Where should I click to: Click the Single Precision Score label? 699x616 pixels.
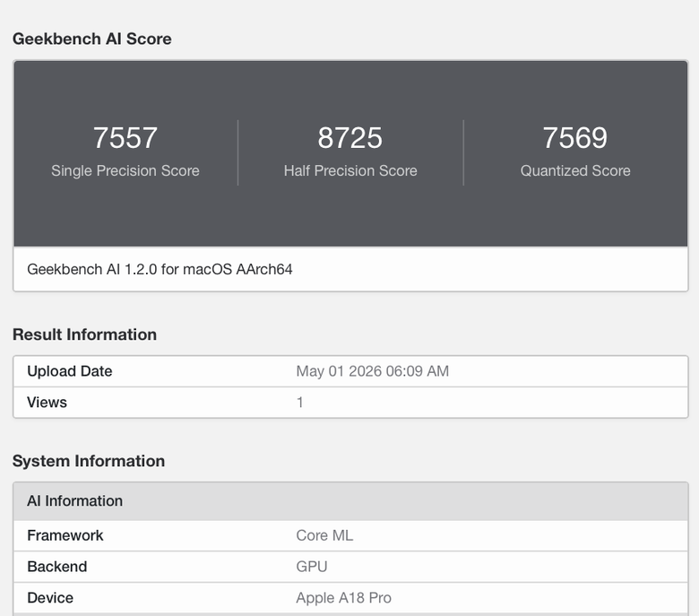pos(125,171)
